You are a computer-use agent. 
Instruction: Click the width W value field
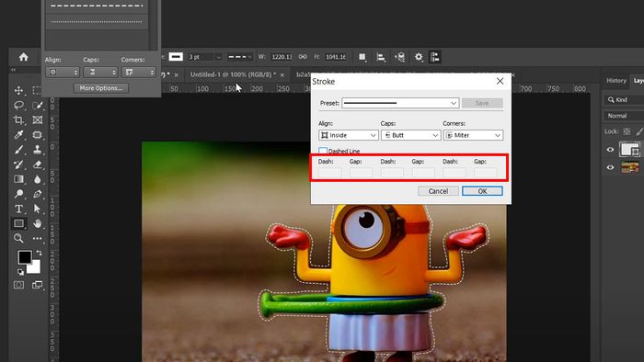(x=282, y=57)
